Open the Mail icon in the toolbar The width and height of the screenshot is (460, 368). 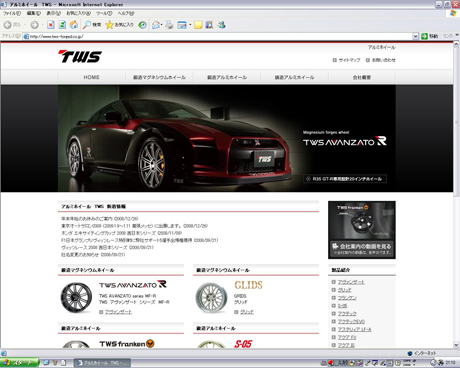point(156,25)
